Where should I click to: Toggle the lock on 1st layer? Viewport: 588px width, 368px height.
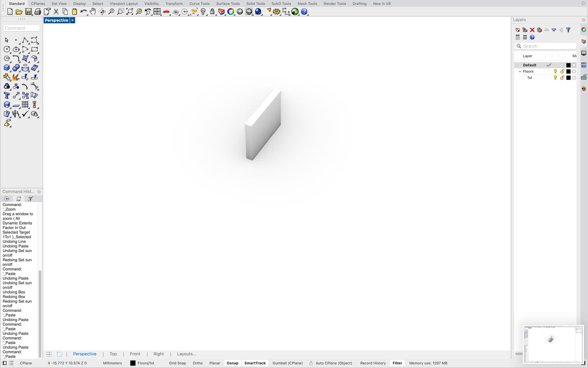[x=562, y=78]
